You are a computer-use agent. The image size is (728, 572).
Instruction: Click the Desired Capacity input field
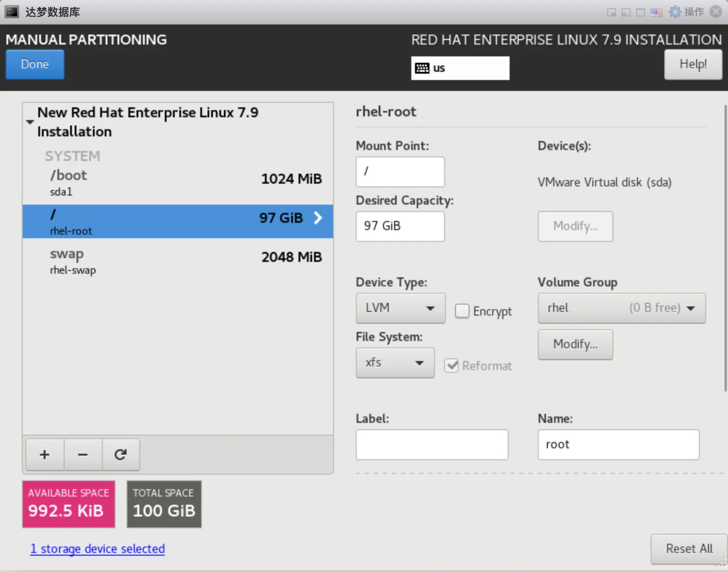click(x=399, y=226)
